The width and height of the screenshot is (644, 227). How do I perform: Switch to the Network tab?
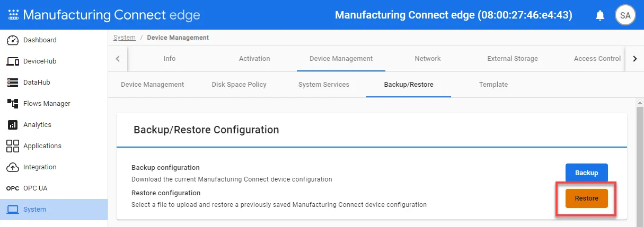click(x=428, y=59)
